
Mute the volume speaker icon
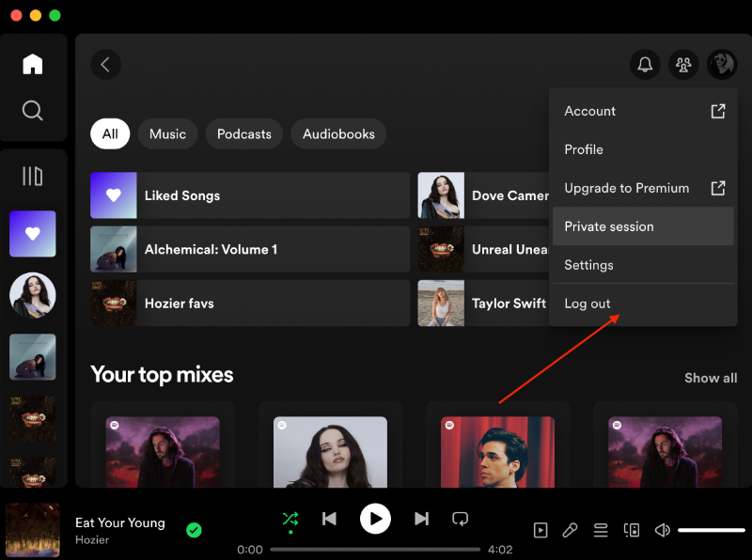pos(663,530)
